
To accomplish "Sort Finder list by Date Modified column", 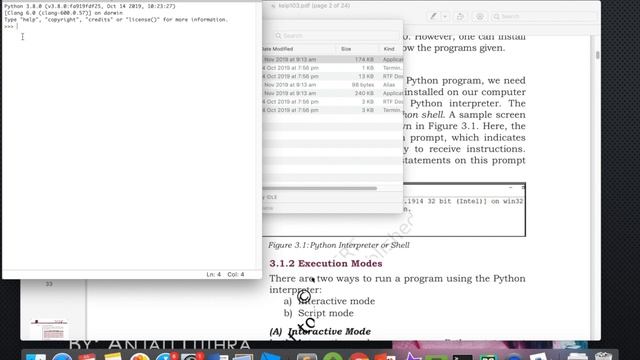I will pyautogui.click(x=299, y=49).
